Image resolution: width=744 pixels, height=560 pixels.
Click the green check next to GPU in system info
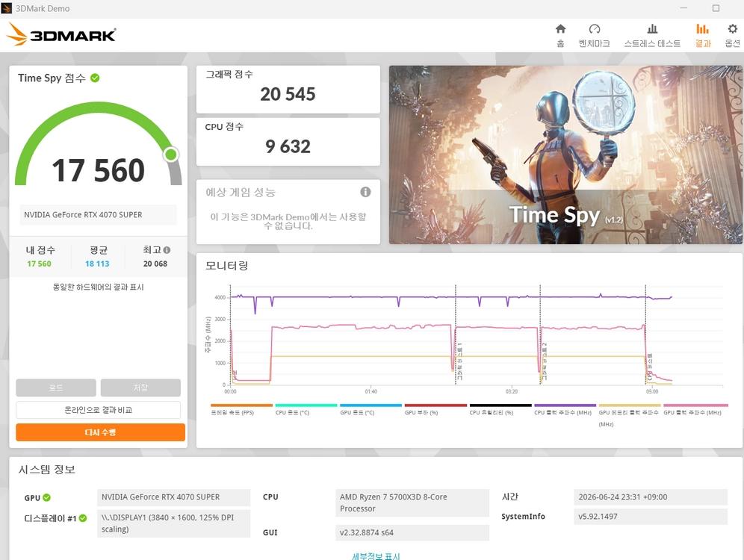coord(46,497)
